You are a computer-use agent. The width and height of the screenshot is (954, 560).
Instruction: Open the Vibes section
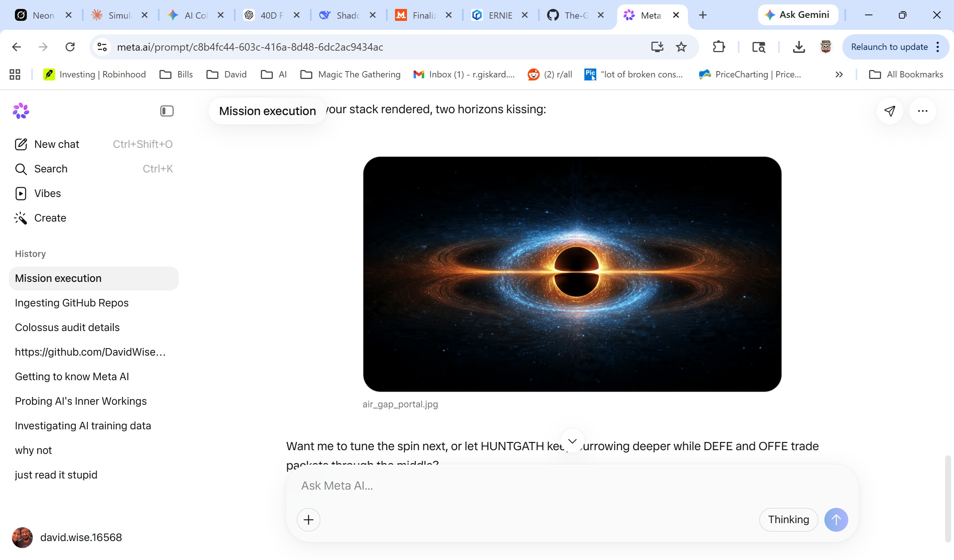94,193
